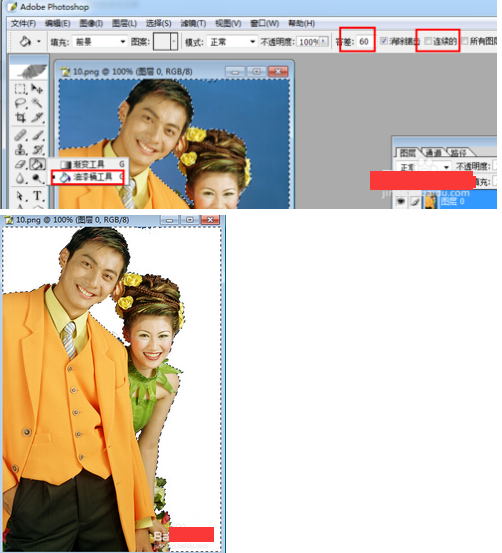Open the 滤镜(T) menu
Image resolution: width=502 pixels, height=553 pixels.
click(x=193, y=24)
